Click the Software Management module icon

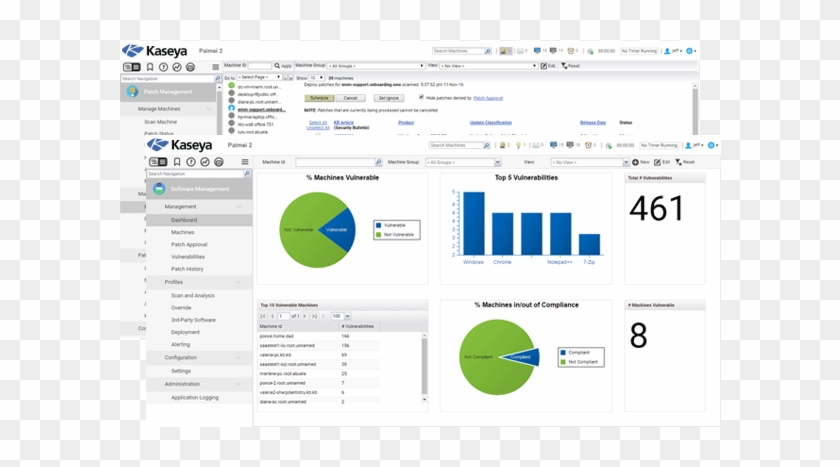[159, 189]
